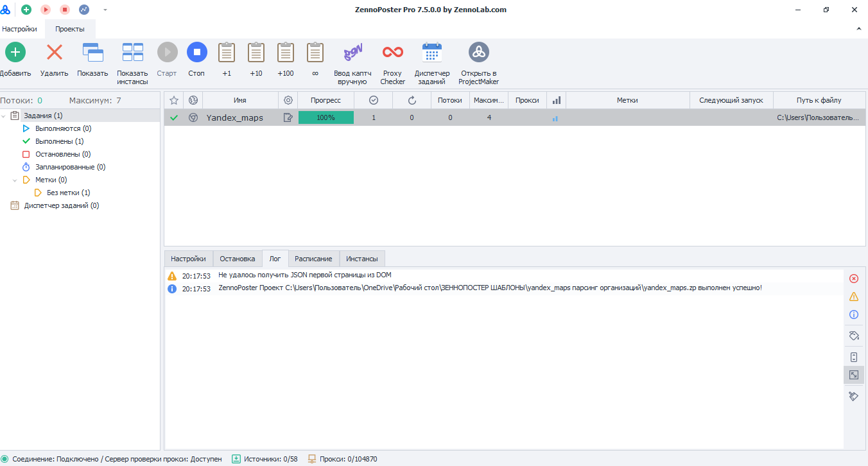Collapse the ribbon with the top-right chevron
868x466 pixels.
tap(859, 29)
